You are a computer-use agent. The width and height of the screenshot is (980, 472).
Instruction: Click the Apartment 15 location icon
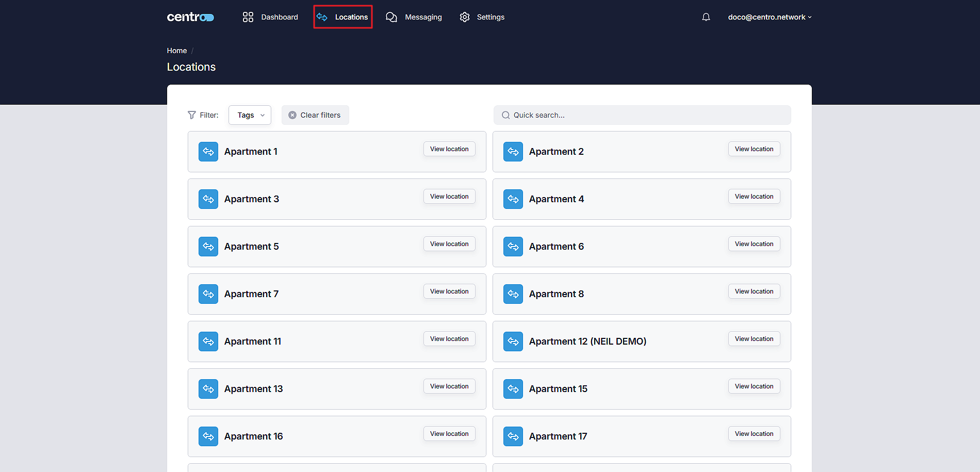(x=513, y=389)
